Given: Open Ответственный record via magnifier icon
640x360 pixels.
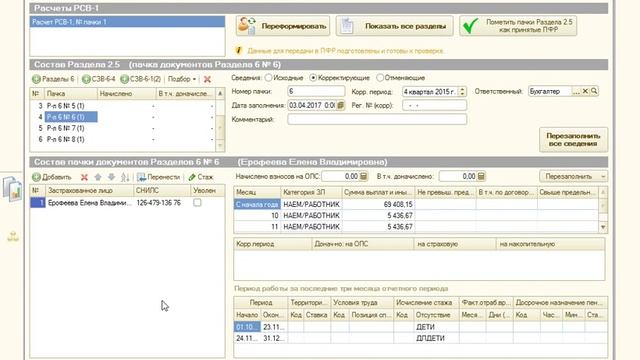Looking at the screenshot, I should tap(594, 91).
